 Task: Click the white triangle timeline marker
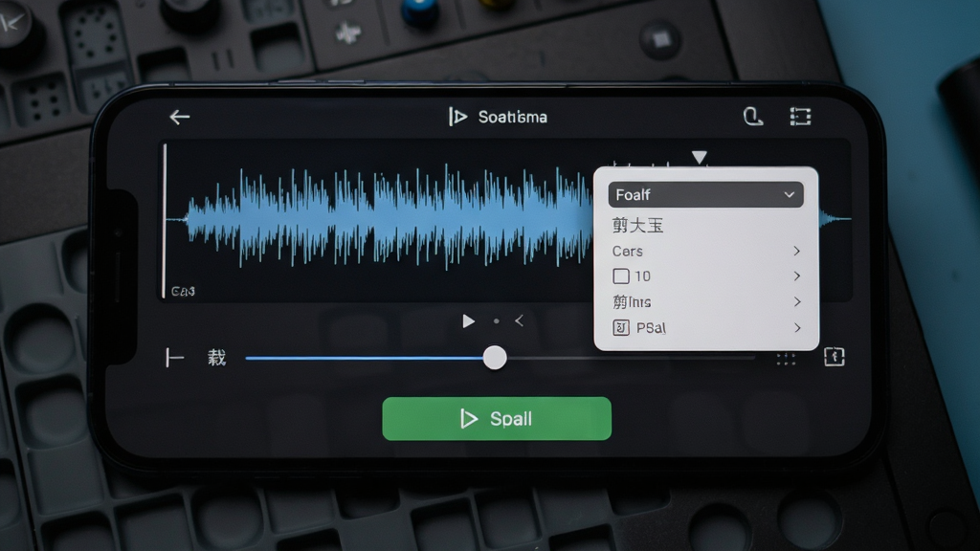700,157
